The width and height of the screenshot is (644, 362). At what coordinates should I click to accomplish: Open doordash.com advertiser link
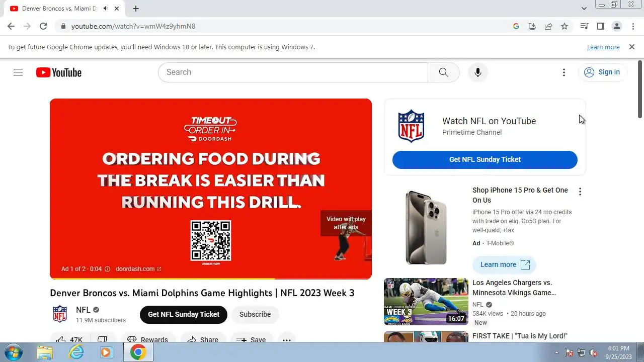coord(138,269)
